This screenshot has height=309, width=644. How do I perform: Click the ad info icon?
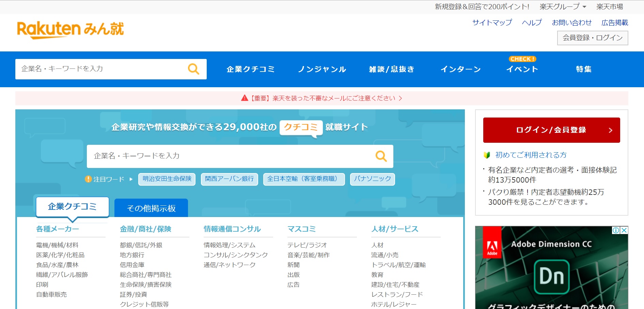coord(616,230)
